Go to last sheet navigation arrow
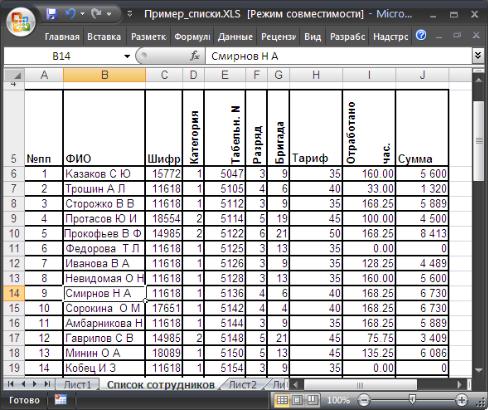Viewport: 488px width, 410px height. click(x=47, y=384)
